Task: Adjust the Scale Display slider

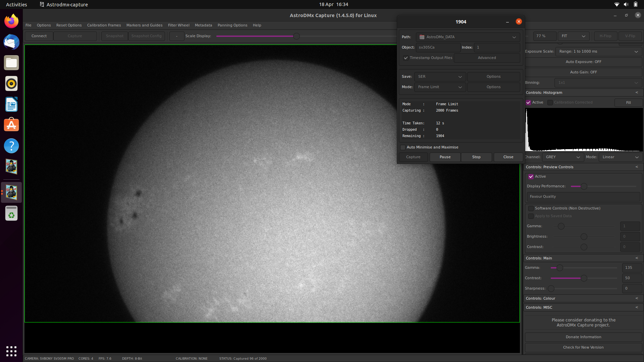Action: pos(297,36)
